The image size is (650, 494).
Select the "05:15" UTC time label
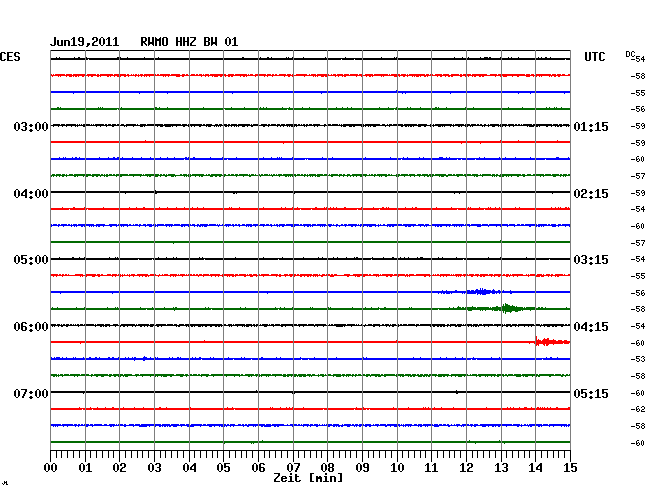click(591, 393)
